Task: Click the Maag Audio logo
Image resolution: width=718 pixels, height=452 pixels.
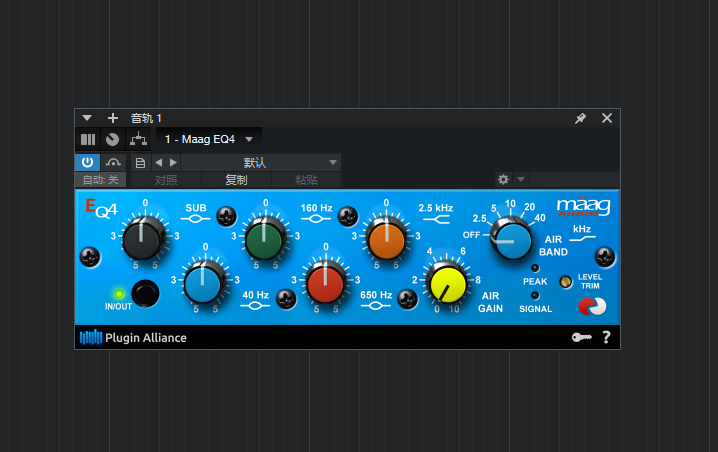Action: 583,207
